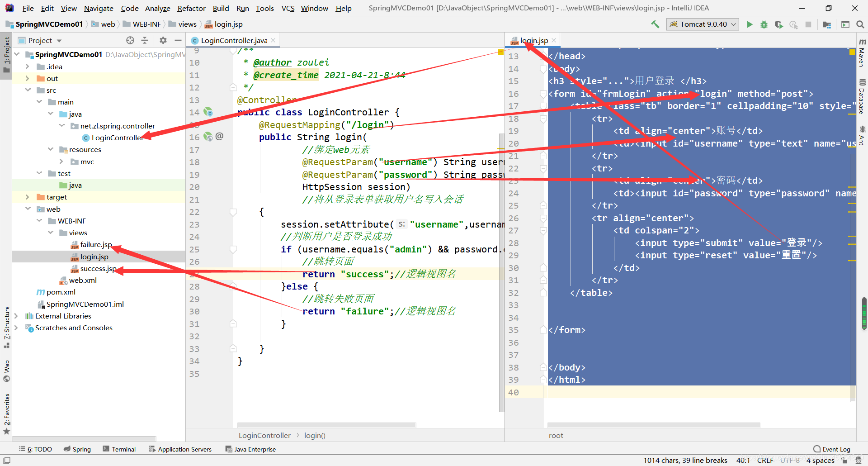Screen dimensions: 868x466
Task: Open Project panel settings gear
Action: (163, 40)
